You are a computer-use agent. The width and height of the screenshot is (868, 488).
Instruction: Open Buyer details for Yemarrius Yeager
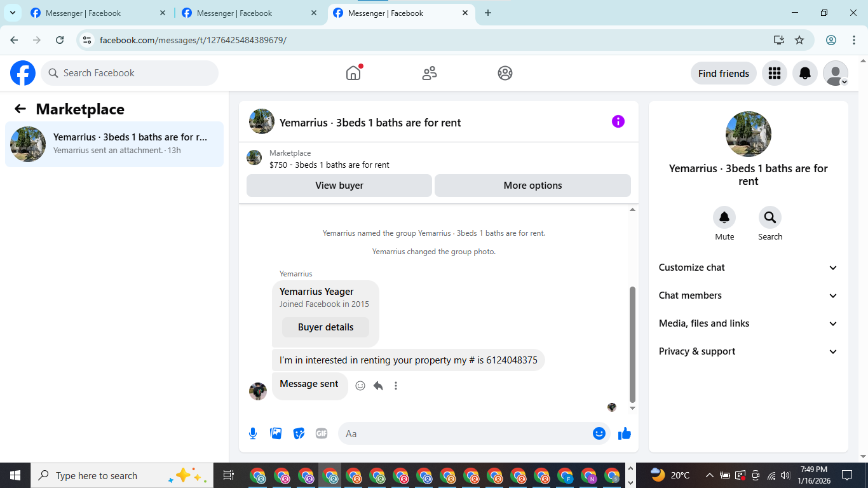pyautogui.click(x=325, y=327)
